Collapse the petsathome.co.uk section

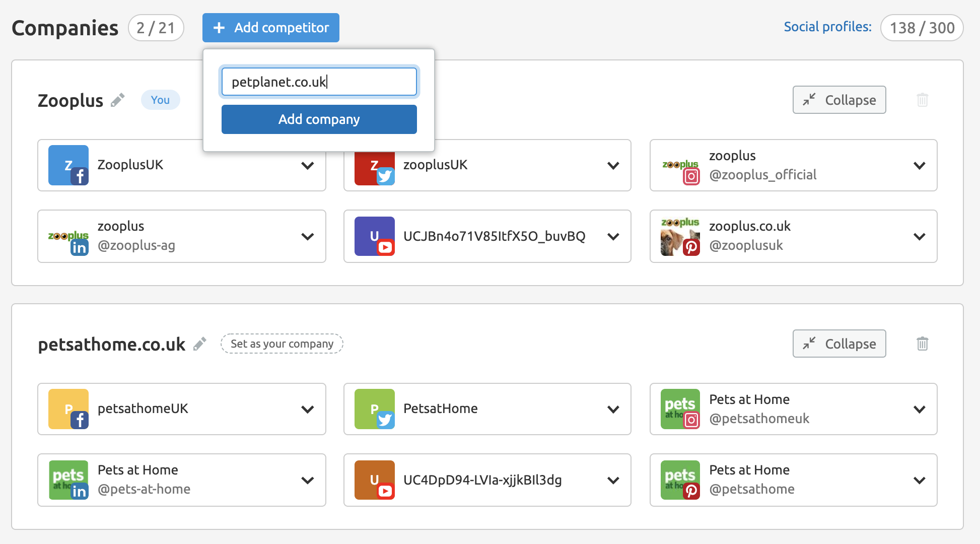point(839,344)
